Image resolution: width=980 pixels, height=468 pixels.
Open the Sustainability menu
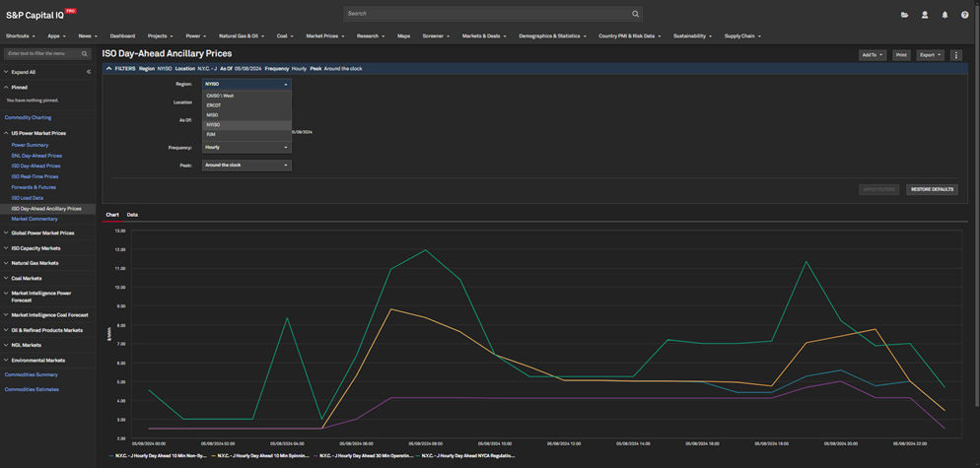point(692,36)
